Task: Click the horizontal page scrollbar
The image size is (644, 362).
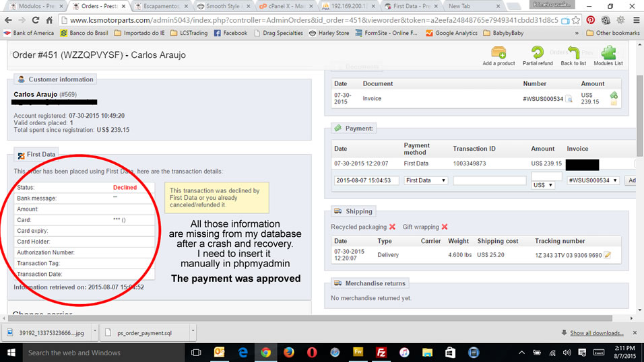Action: [310, 318]
